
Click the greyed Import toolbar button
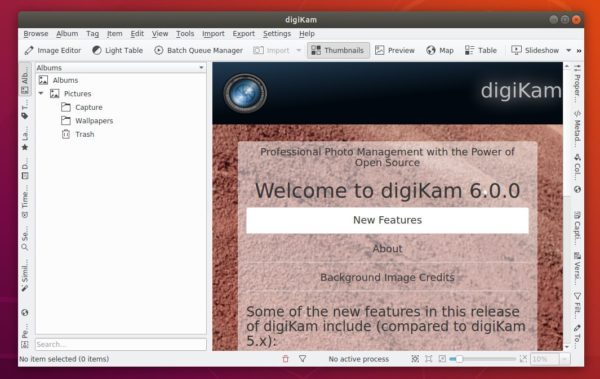tap(271, 50)
